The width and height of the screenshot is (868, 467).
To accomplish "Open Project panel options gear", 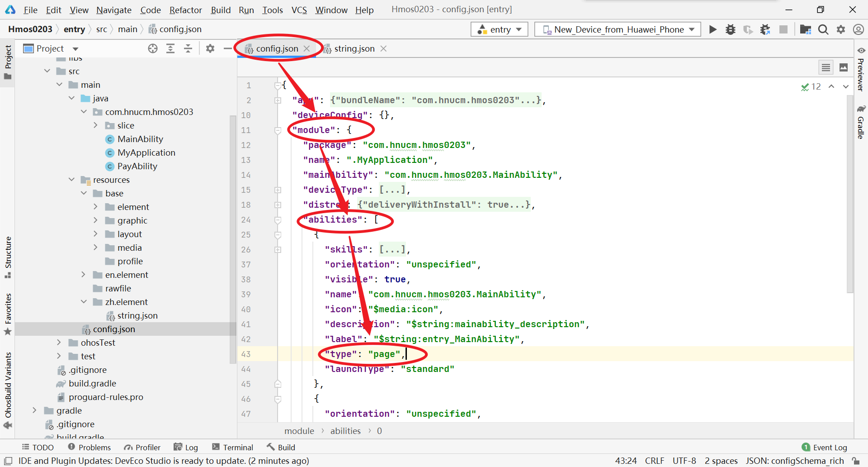I will pyautogui.click(x=210, y=48).
